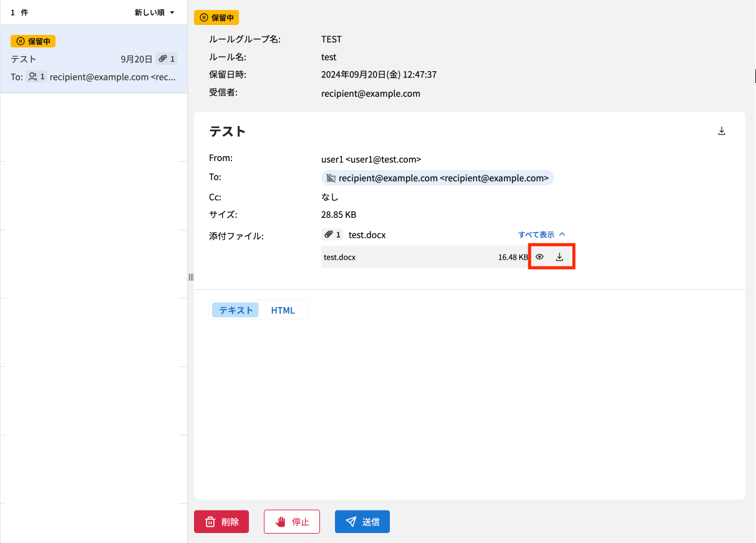Switch to the テキスト tab
The image size is (756, 543).
236,310
